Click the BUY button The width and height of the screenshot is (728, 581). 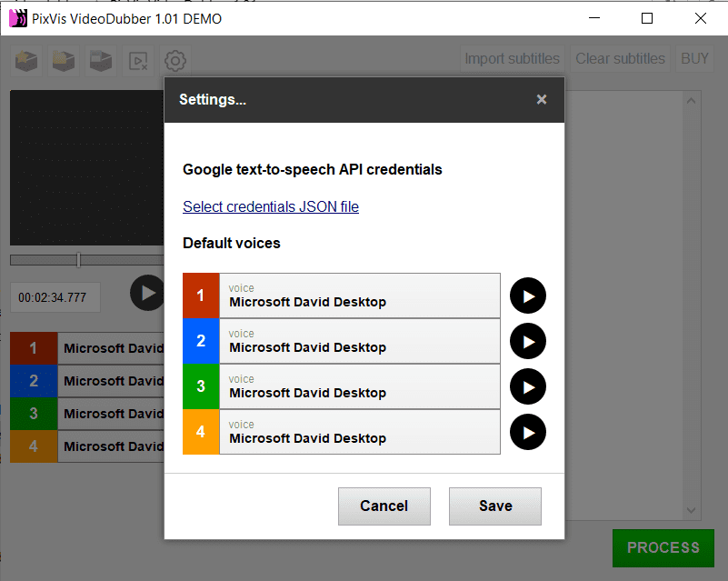[694, 59]
